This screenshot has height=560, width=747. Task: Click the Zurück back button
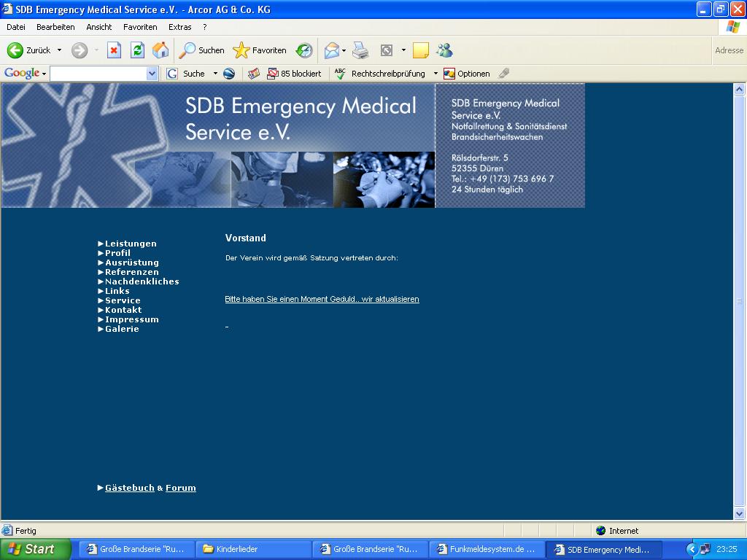click(x=29, y=50)
